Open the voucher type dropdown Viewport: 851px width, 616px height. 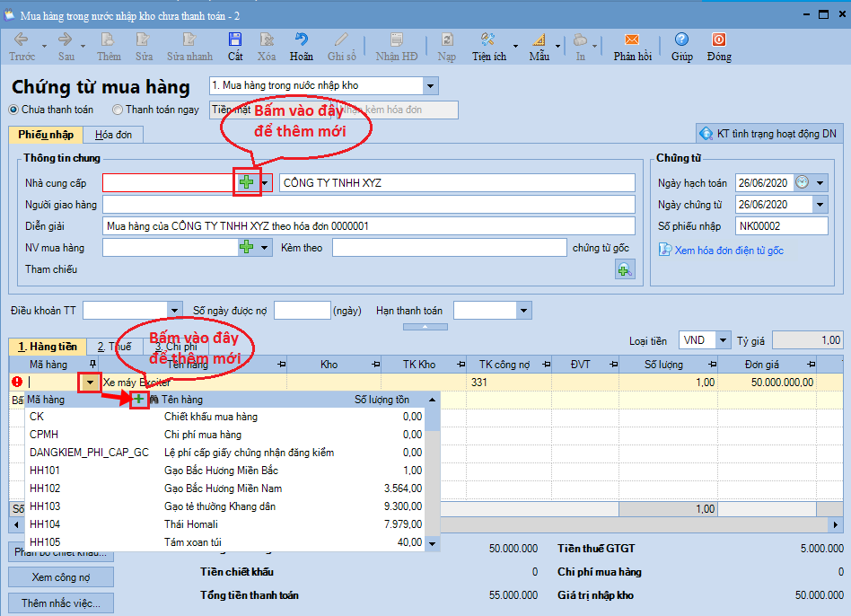click(x=430, y=85)
